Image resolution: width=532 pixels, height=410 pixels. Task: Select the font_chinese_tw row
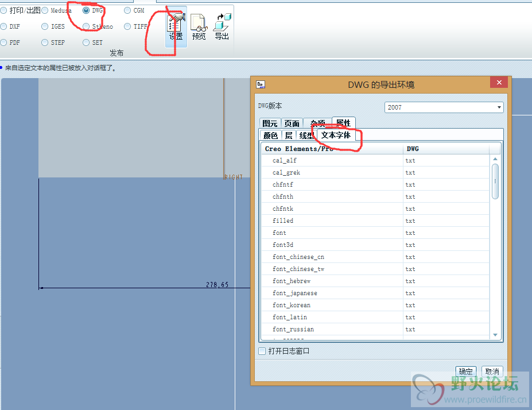[x=375, y=269]
